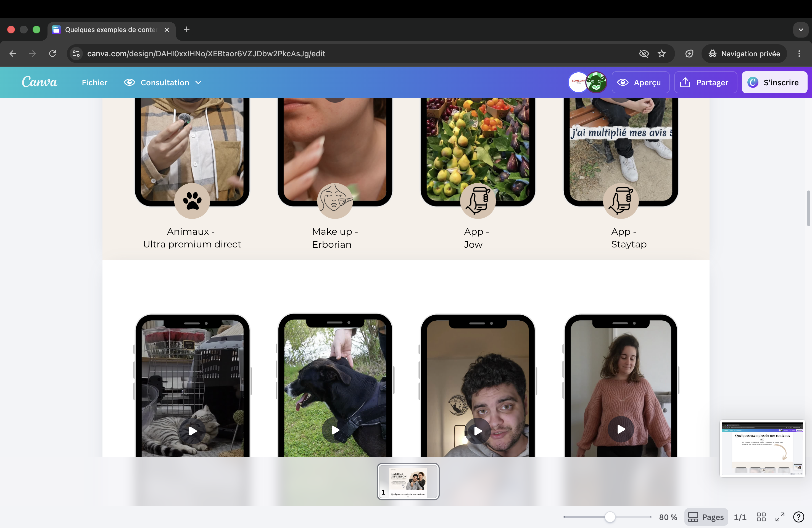Play the black dog video
This screenshot has width=812, height=528.
[335, 430]
